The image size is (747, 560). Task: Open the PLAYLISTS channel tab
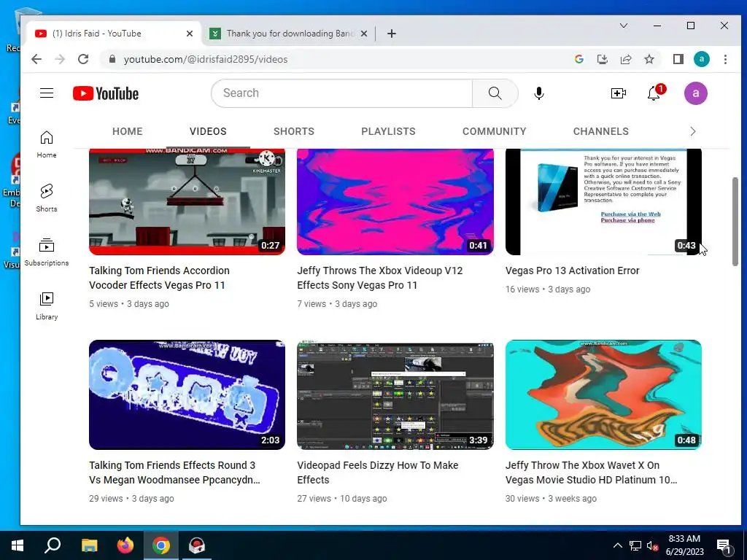pos(388,131)
